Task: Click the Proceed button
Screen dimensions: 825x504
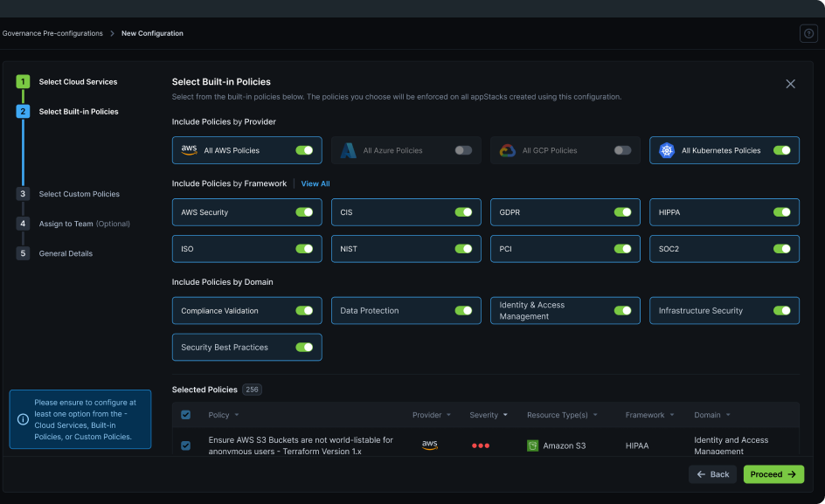Action: pos(773,474)
